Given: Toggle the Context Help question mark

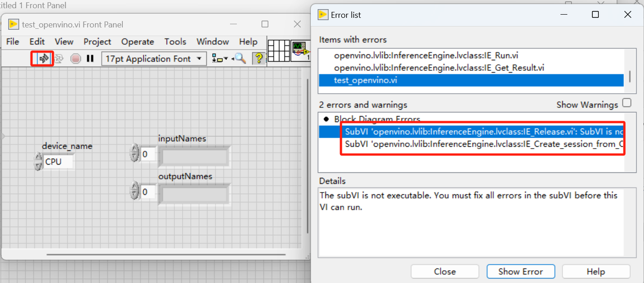Looking at the screenshot, I should point(258,59).
